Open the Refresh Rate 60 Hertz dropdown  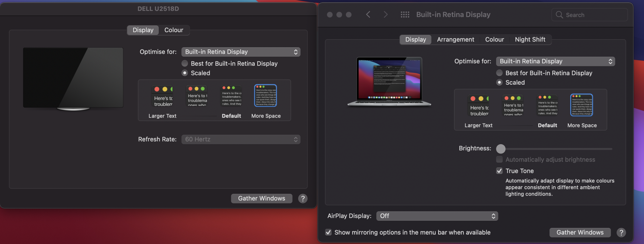241,139
